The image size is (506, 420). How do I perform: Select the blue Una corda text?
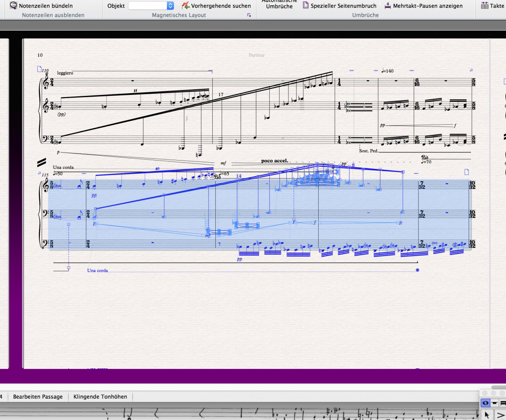[98, 270]
